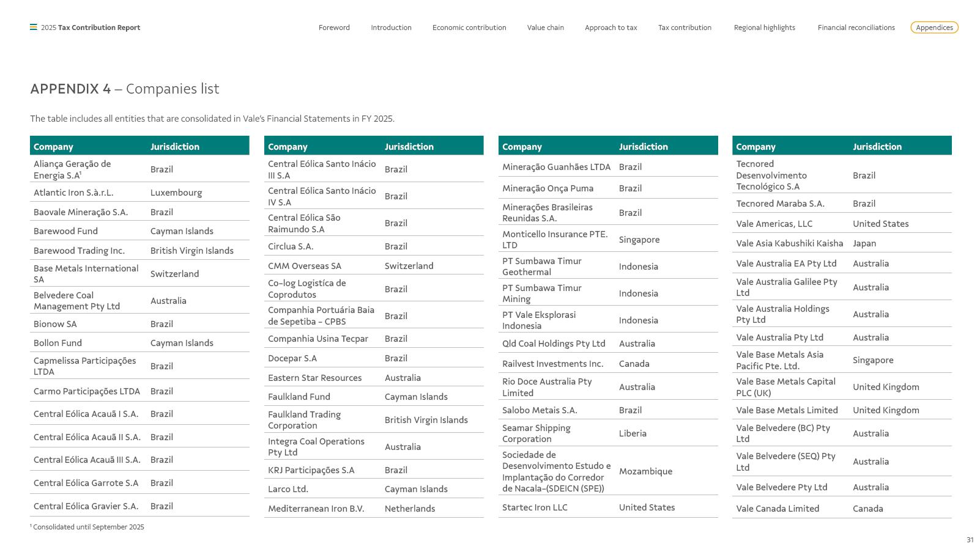Select the Netherlands jurisdiction cell

click(410, 509)
